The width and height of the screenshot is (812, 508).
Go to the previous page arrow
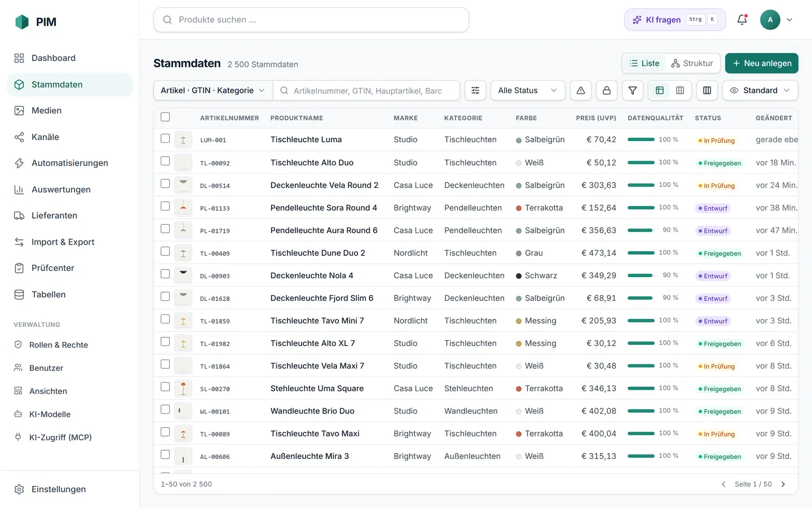723,484
